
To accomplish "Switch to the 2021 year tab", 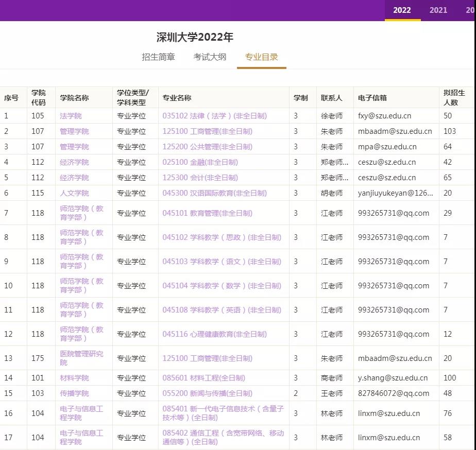I will 438,10.
